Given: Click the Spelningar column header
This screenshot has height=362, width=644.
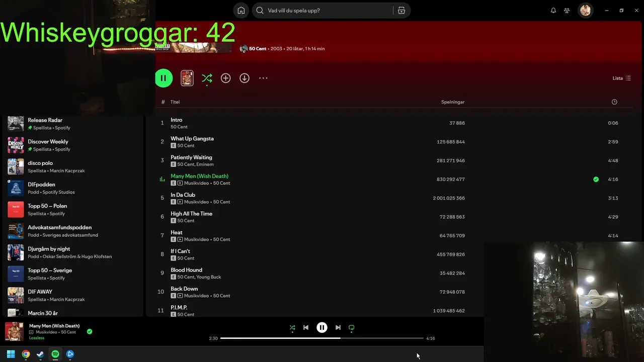Looking at the screenshot, I should pos(453,102).
